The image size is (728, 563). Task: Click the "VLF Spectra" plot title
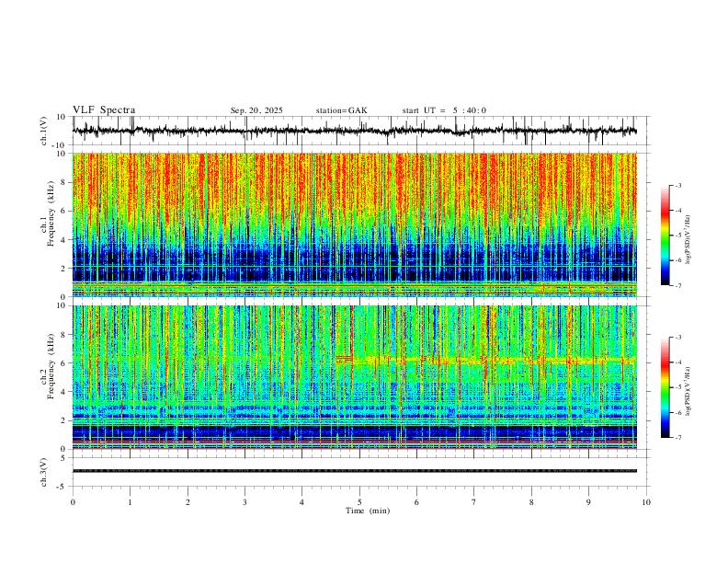104,110
